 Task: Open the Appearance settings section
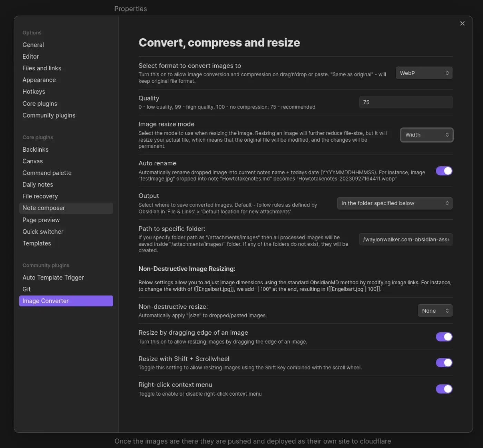39,80
